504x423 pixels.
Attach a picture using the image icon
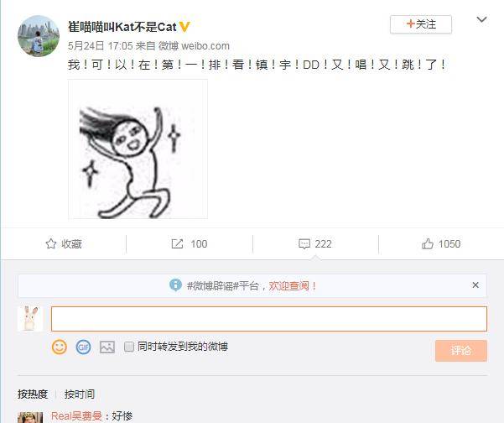pyautogui.click(x=107, y=347)
